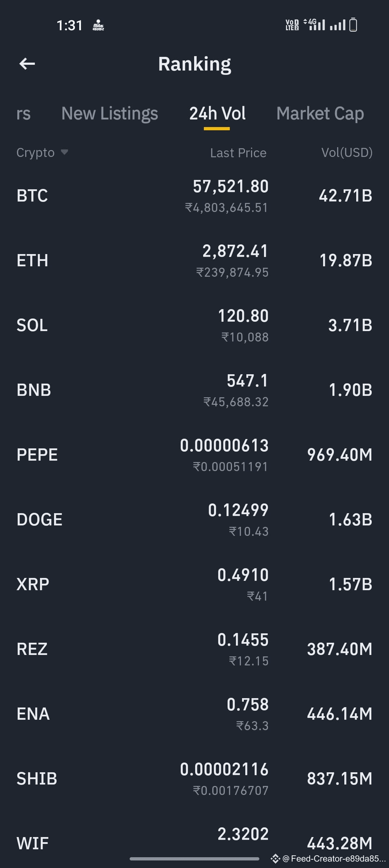The height and width of the screenshot is (868, 389).
Task: Sort by Last Price column header
Action: [238, 153]
